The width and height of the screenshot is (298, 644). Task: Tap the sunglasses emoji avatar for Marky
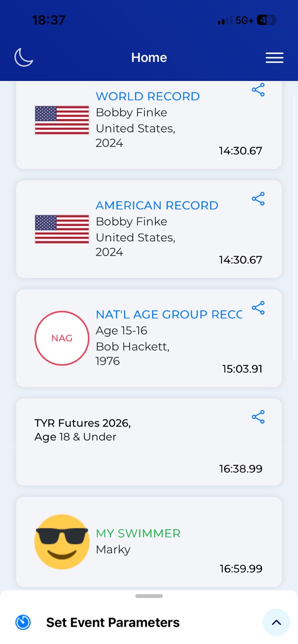click(62, 542)
